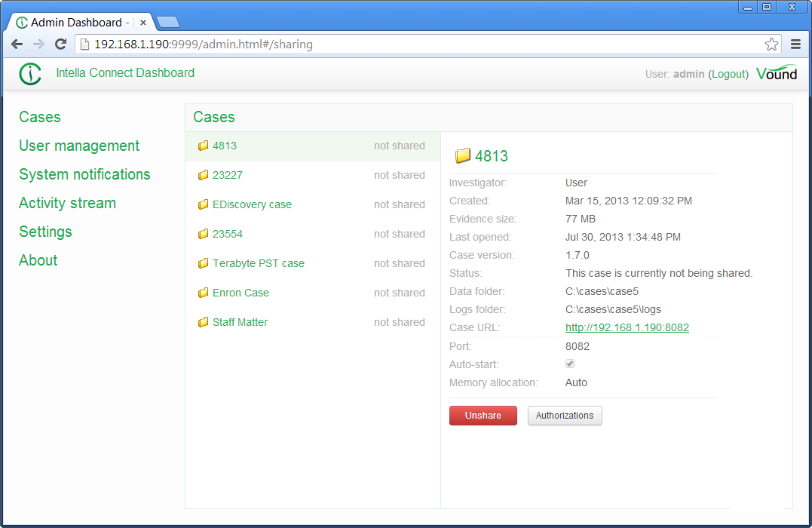This screenshot has height=528, width=812.
Task: Open User management section
Action: point(79,146)
